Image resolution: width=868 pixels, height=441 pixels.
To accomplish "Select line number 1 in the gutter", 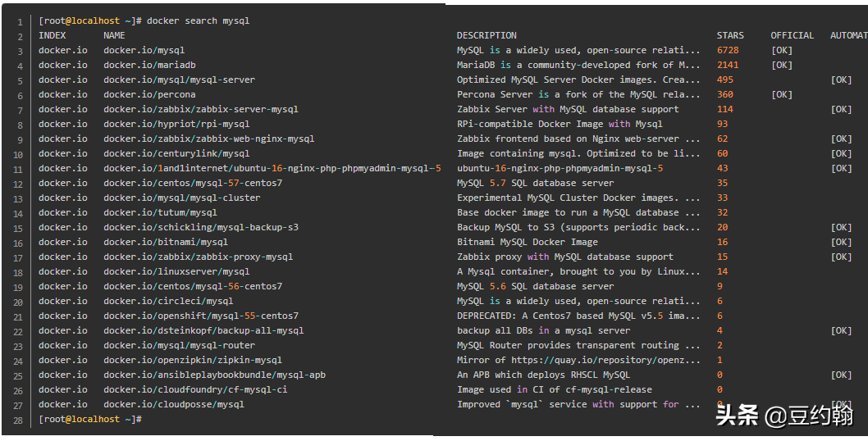I will [x=20, y=22].
